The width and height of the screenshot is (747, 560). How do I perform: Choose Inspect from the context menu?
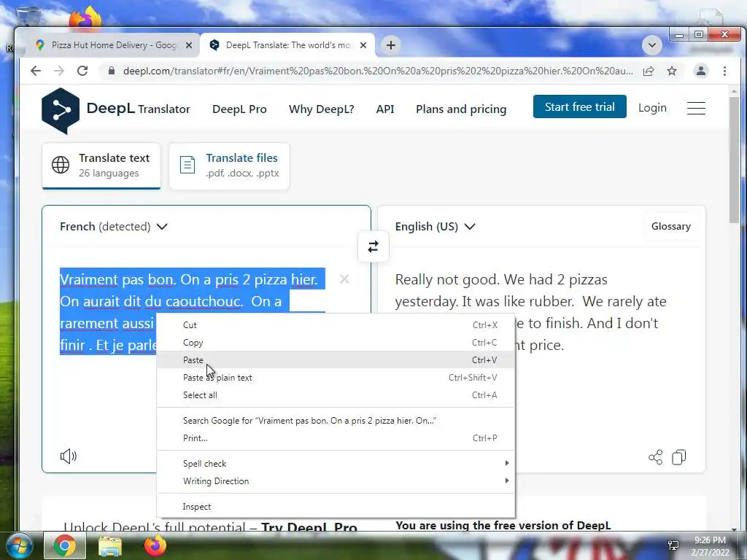[336, 507]
